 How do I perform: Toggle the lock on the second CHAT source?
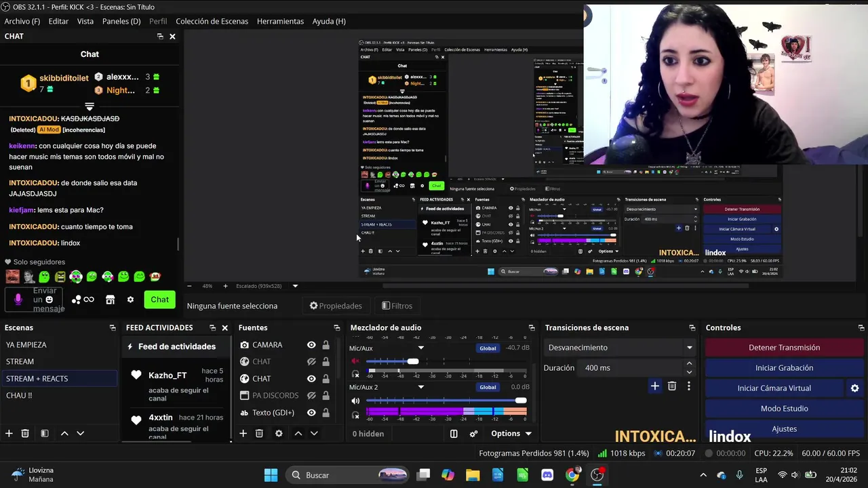coord(326,379)
